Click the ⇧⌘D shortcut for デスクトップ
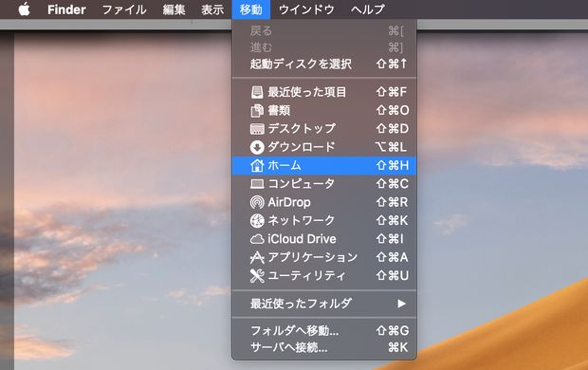588x370 pixels. 393,129
